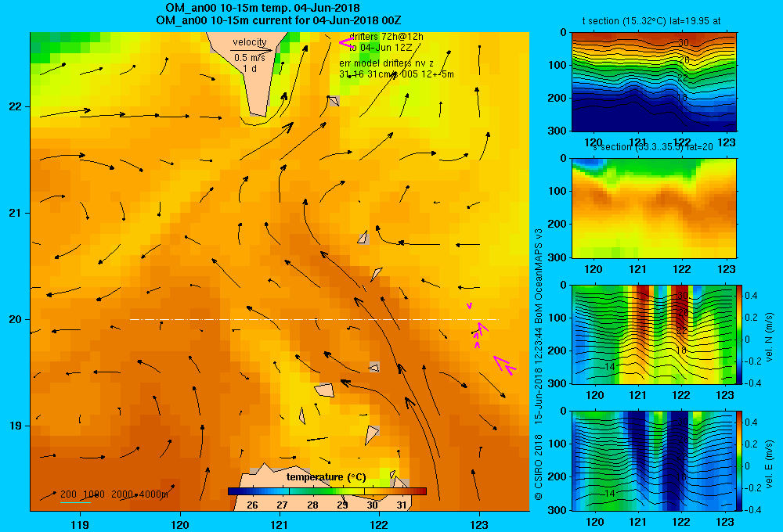
Task: Click the '0.5 m/s' velocity scale text
Action: pyautogui.click(x=250, y=58)
